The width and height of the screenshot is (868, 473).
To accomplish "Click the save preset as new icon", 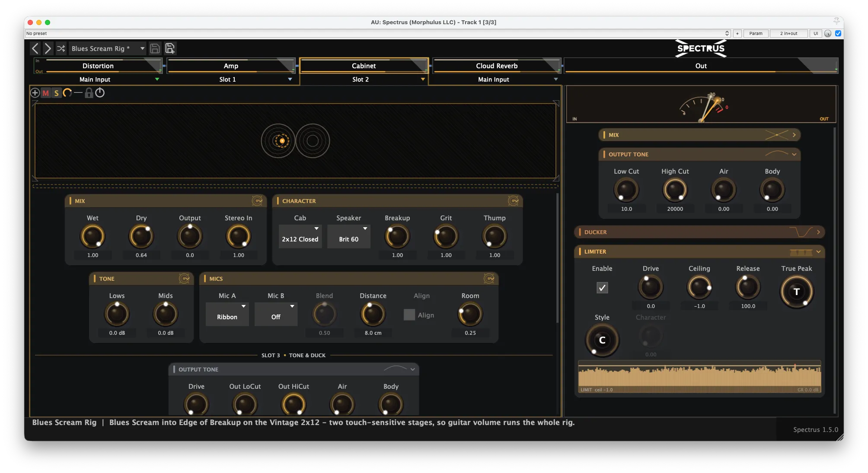I will tap(170, 48).
